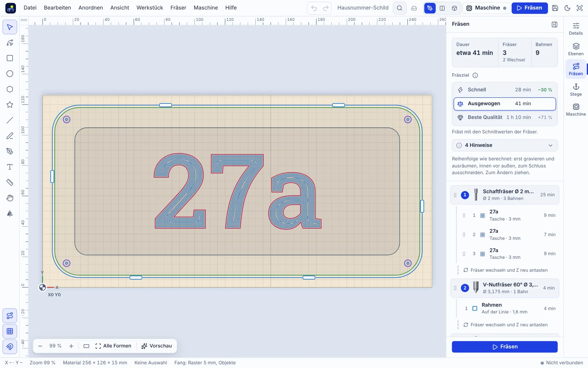Switch to the Ebenen tab
Image resolution: width=588 pixels, height=368 pixels.
pyautogui.click(x=576, y=49)
